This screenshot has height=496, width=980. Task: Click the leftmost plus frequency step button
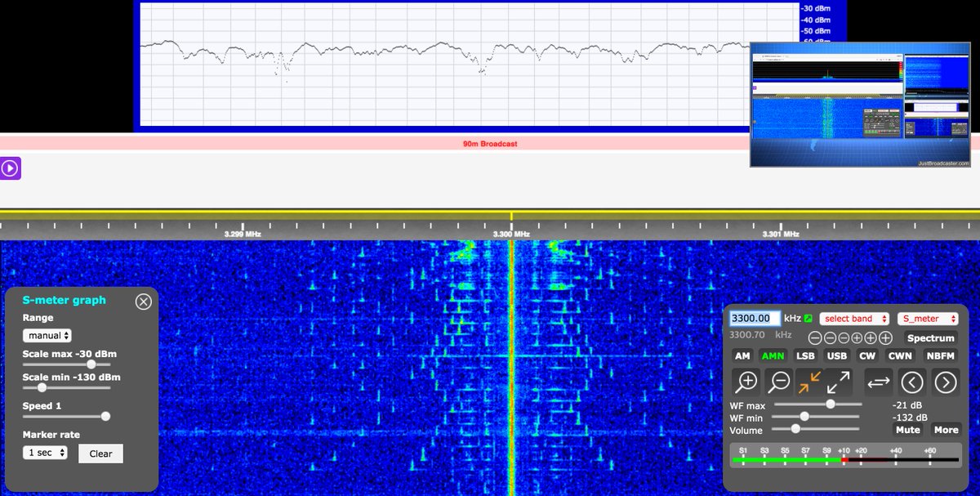click(857, 337)
